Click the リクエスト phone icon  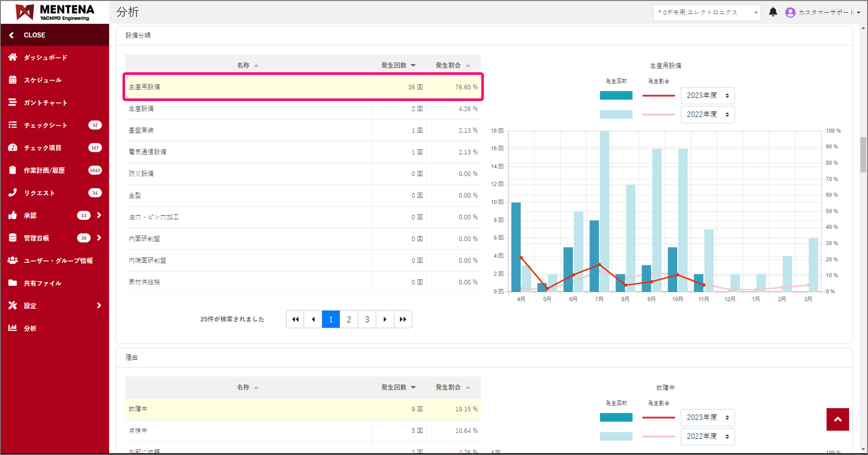pos(13,193)
